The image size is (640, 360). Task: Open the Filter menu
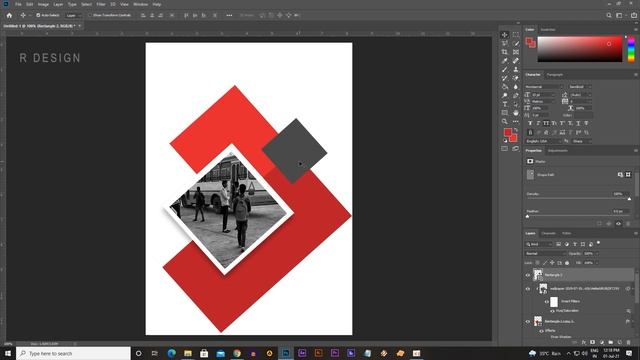[101, 4]
